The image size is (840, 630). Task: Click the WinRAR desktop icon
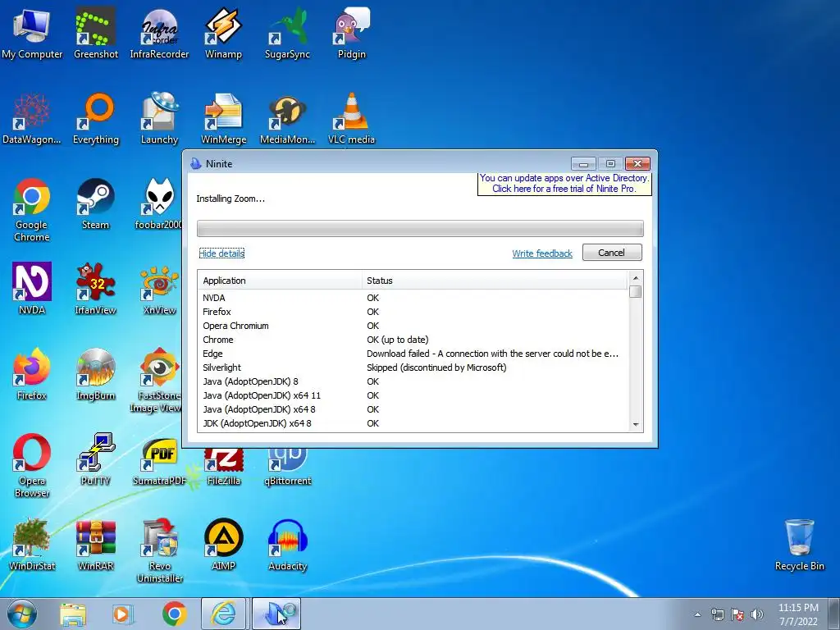coord(95,545)
